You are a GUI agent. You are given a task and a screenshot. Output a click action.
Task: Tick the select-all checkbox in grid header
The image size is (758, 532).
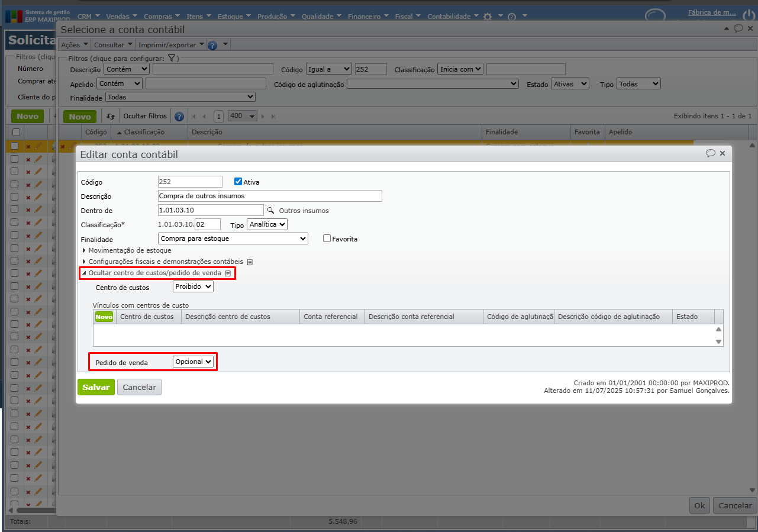coord(16,132)
